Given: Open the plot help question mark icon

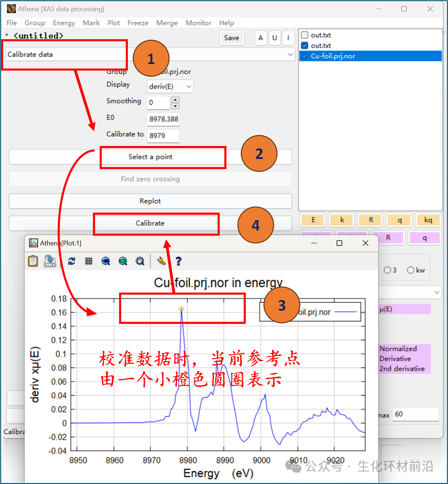Looking at the screenshot, I should coord(178,262).
